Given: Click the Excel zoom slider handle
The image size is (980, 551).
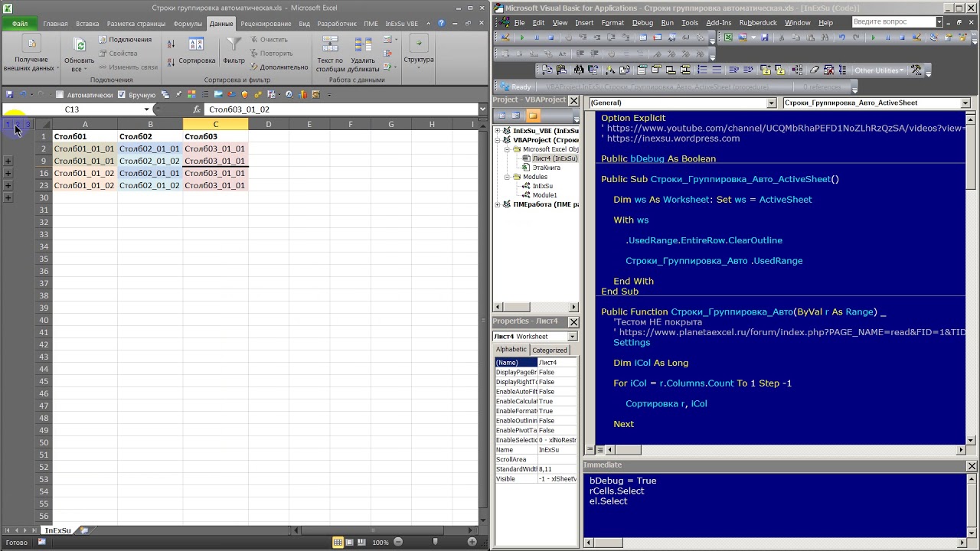Looking at the screenshot, I should (x=435, y=542).
